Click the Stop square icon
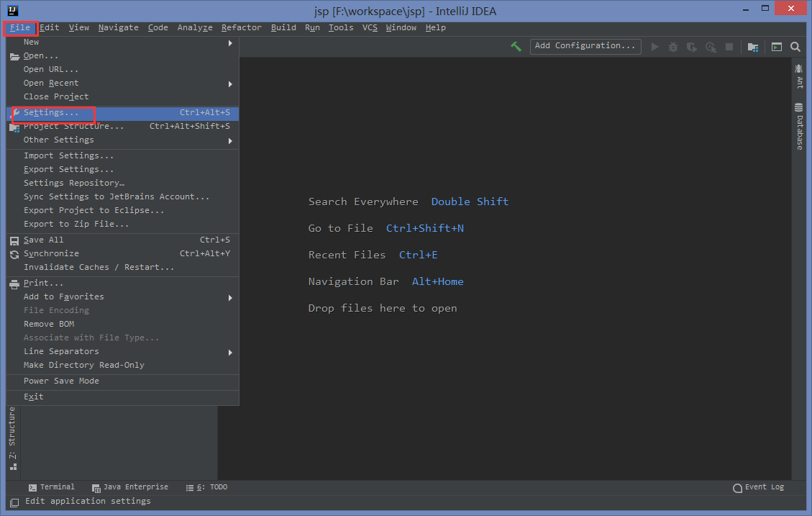The height and width of the screenshot is (516, 812). click(x=729, y=47)
